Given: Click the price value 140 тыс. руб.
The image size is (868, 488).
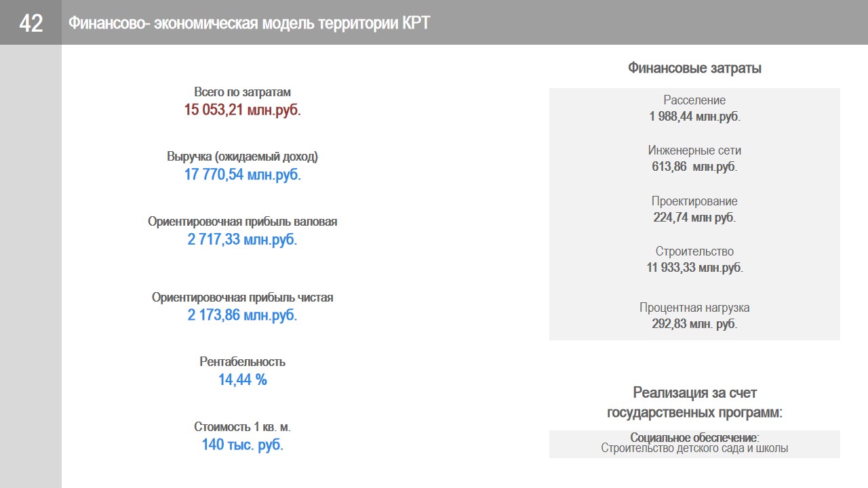Looking at the screenshot, I should (x=242, y=445).
